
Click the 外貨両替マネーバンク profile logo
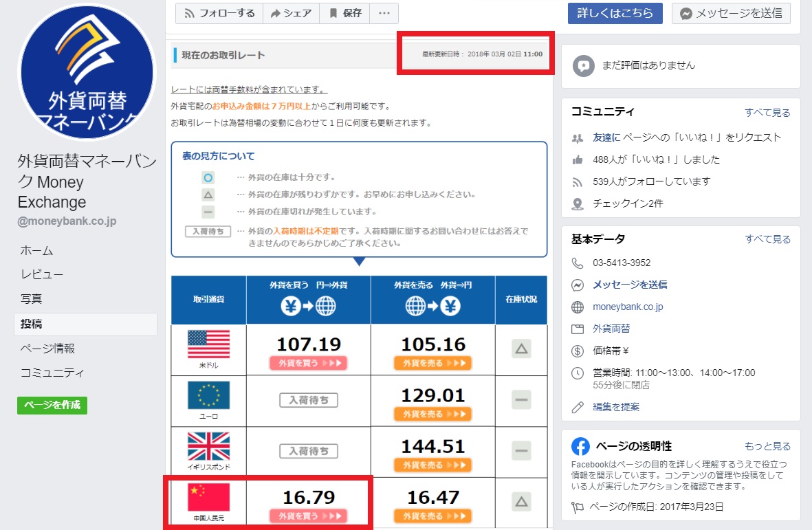coord(87,72)
